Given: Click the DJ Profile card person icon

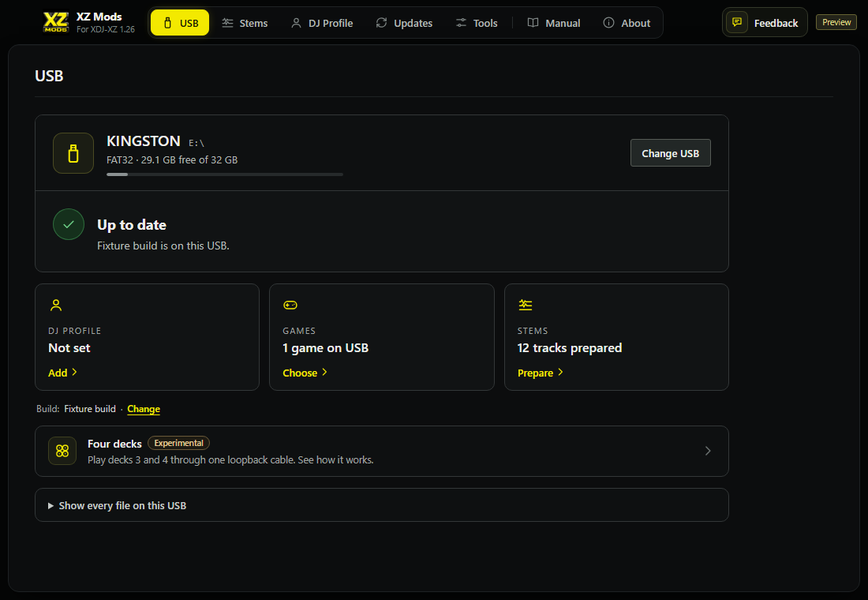Looking at the screenshot, I should click(56, 306).
